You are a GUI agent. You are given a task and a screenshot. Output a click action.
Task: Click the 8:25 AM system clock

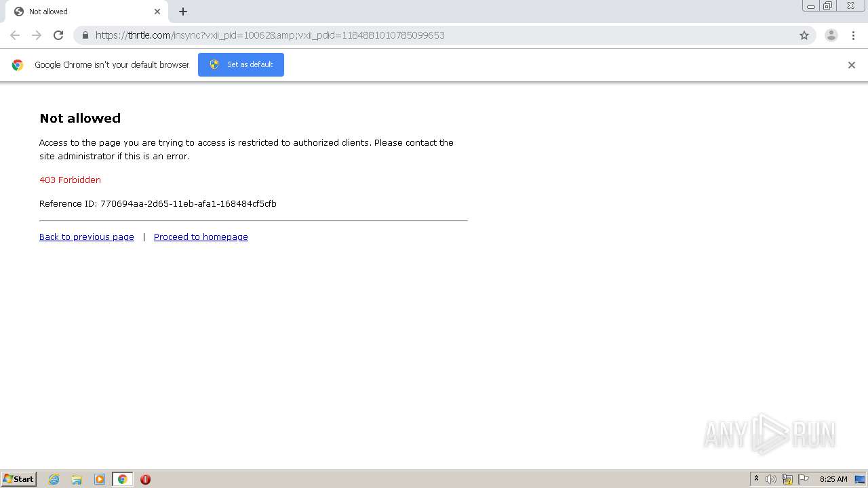833,479
